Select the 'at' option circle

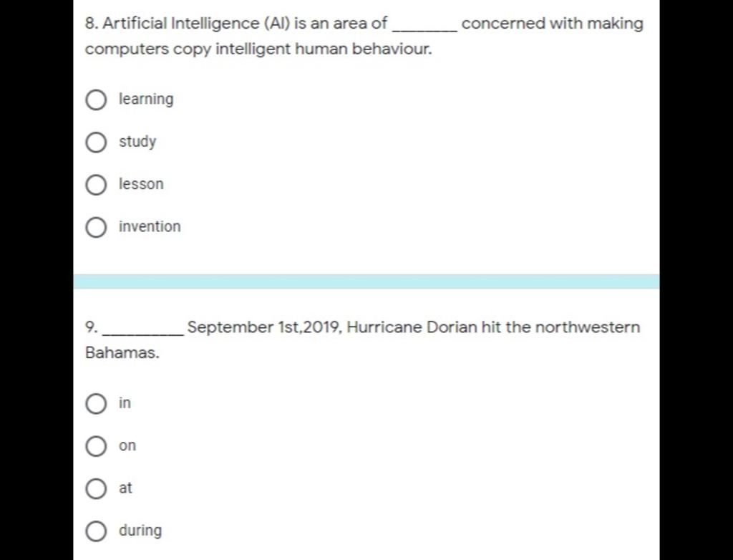pyautogui.click(x=96, y=488)
